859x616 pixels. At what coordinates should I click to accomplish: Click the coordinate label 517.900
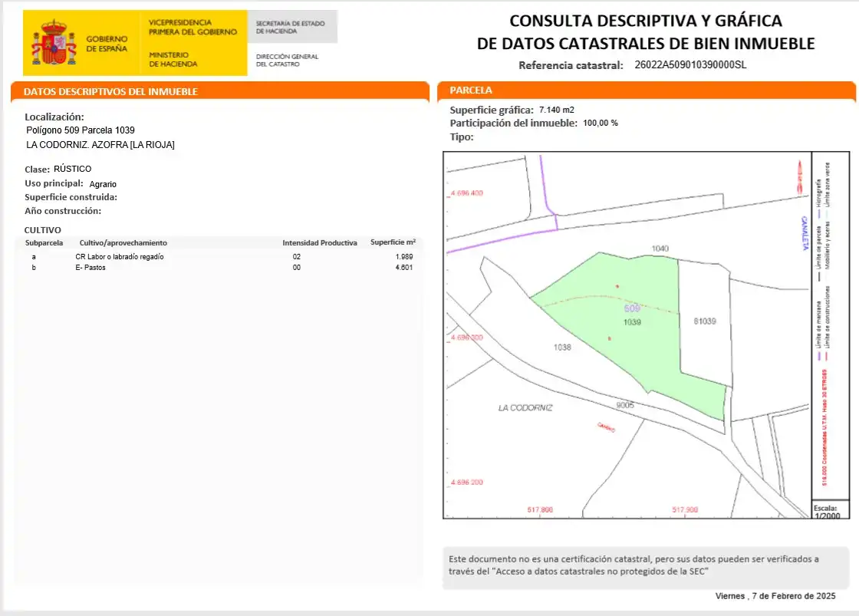tap(685, 509)
